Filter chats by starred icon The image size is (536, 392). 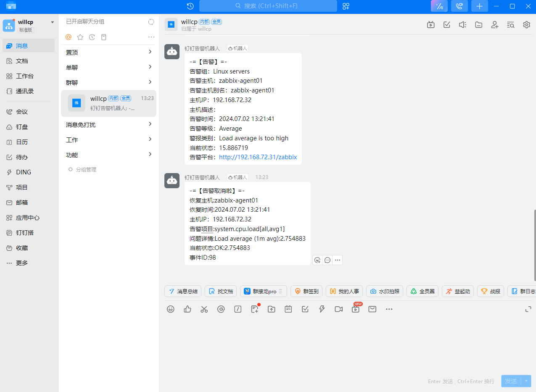click(80, 37)
